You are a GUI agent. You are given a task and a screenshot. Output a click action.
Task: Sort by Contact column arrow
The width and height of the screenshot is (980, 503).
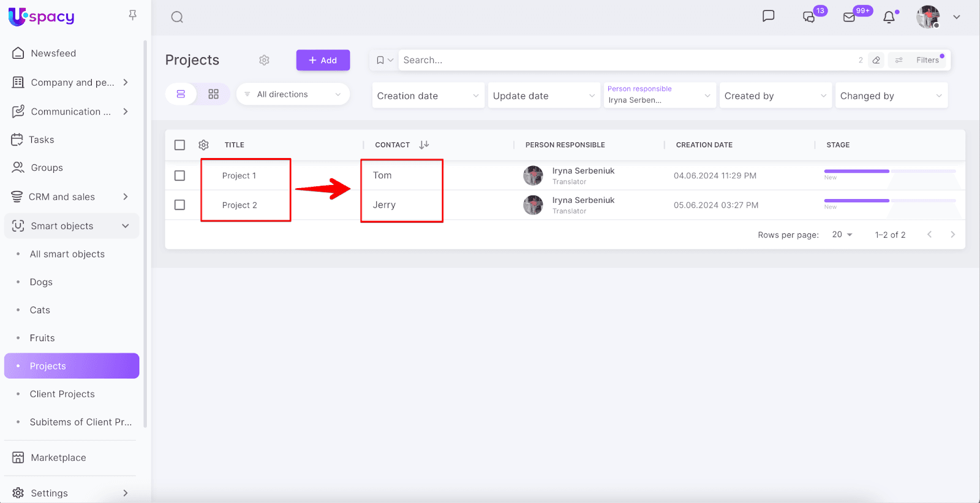pyautogui.click(x=424, y=145)
